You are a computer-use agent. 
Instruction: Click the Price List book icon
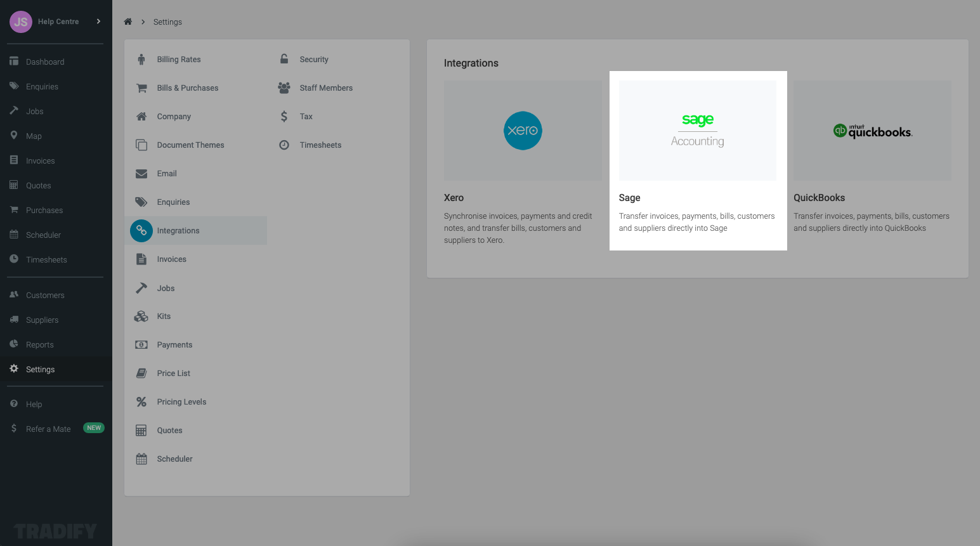[x=141, y=373]
